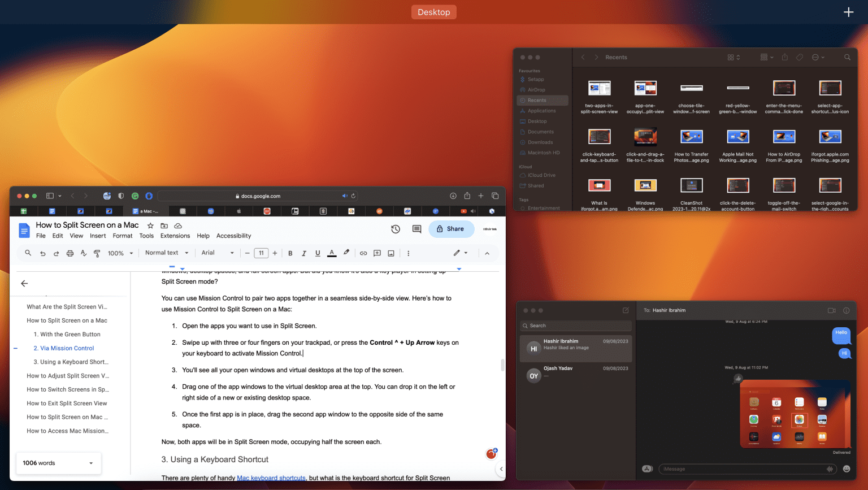Screen dimensions: 868x490
Task: Run the spelling and grammar check
Action: click(x=83, y=253)
